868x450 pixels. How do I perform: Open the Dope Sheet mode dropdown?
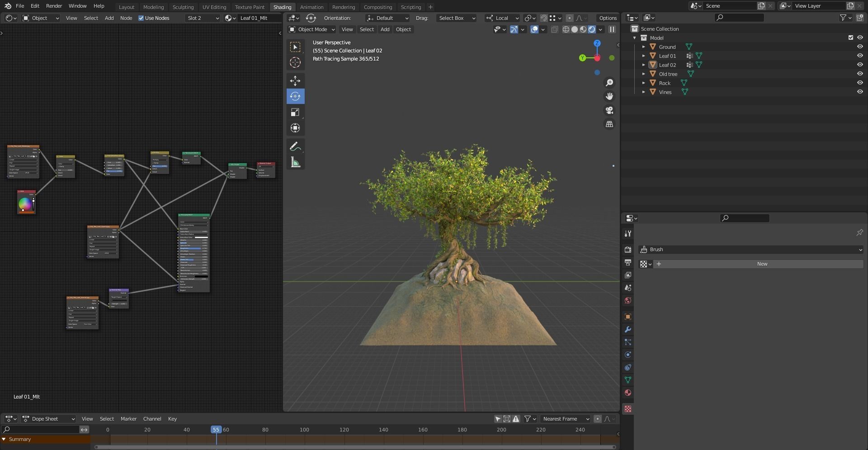point(48,419)
